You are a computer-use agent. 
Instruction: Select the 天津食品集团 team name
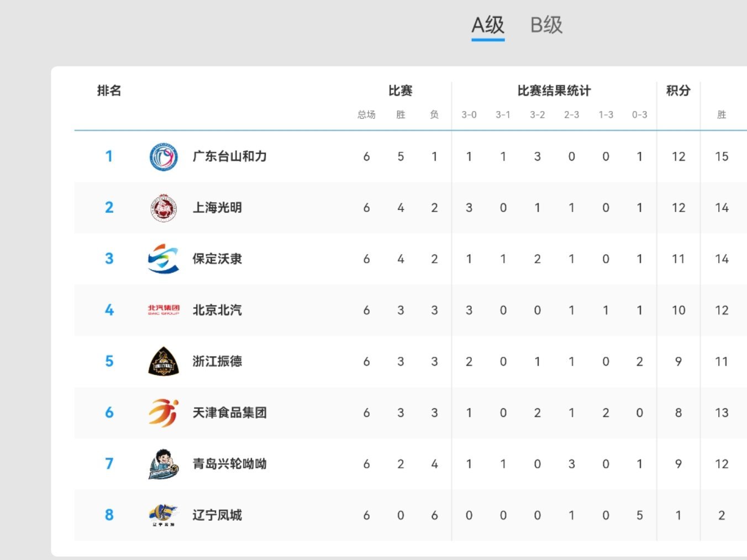229,413
